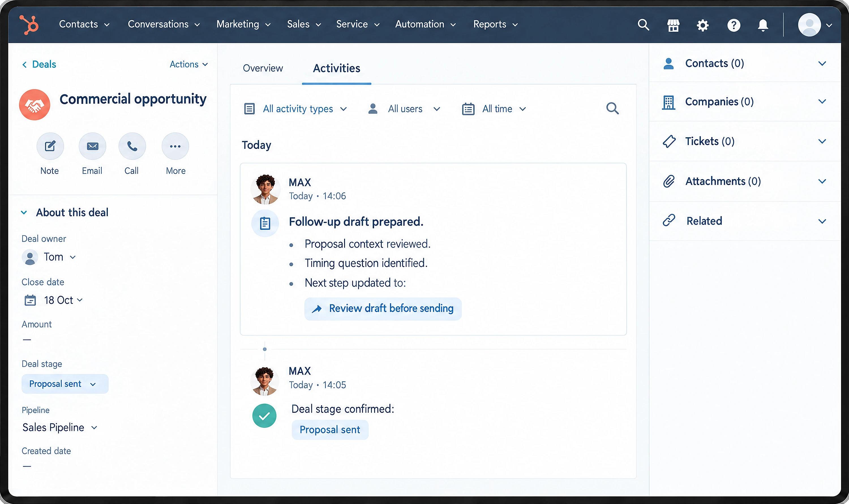Open the settings gear icon

703,25
